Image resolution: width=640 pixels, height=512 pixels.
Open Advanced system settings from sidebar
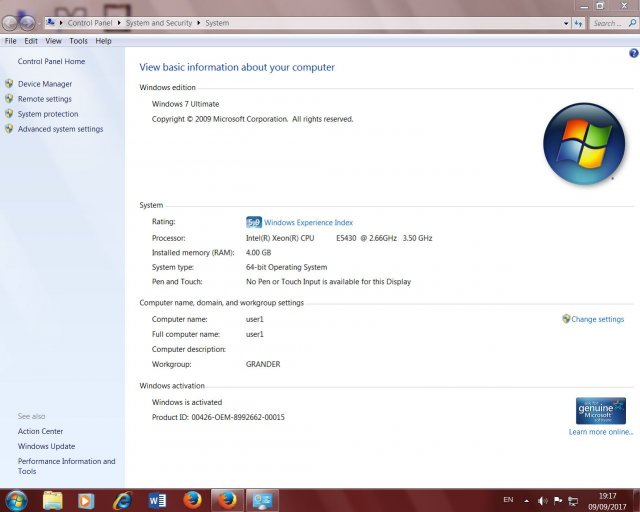[60, 129]
